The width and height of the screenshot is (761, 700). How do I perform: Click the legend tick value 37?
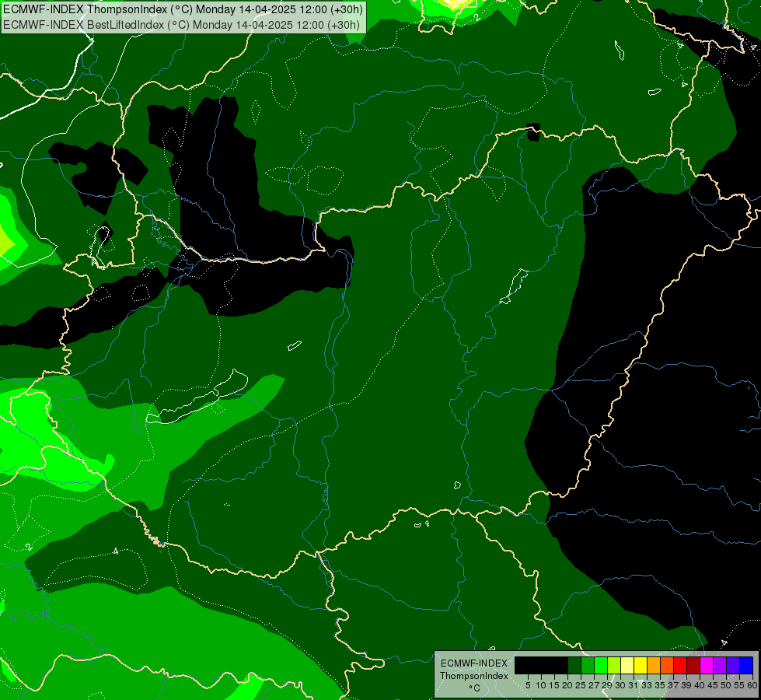point(673,685)
